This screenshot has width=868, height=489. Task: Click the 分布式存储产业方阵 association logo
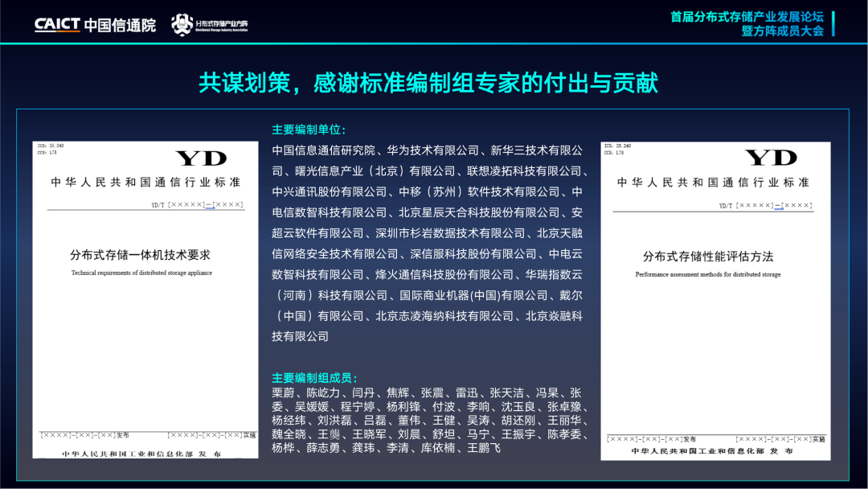209,25
